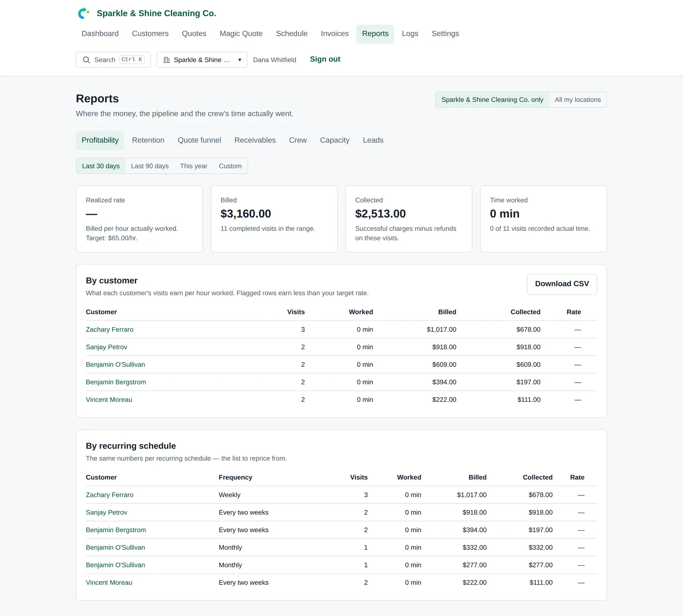Viewport: 683px width, 616px height.
Task: Open Sanjay Petrov in By customer table
Action: pos(106,347)
